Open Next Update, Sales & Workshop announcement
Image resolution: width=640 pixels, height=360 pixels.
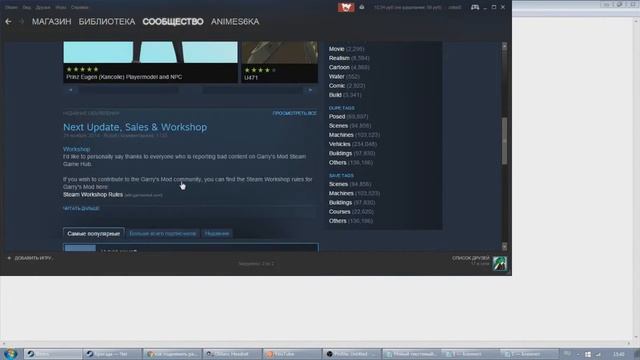click(x=135, y=127)
